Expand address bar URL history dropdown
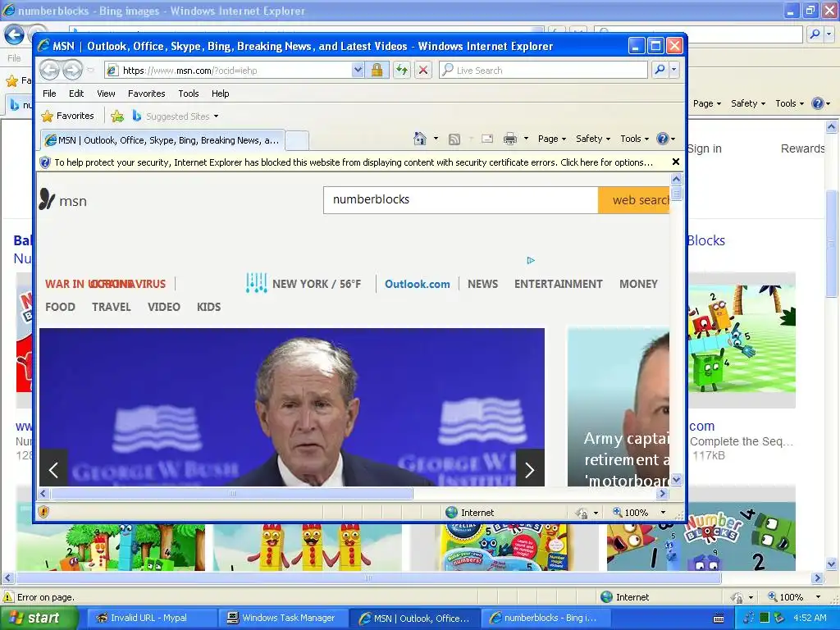The height and width of the screenshot is (630, 840). click(358, 71)
